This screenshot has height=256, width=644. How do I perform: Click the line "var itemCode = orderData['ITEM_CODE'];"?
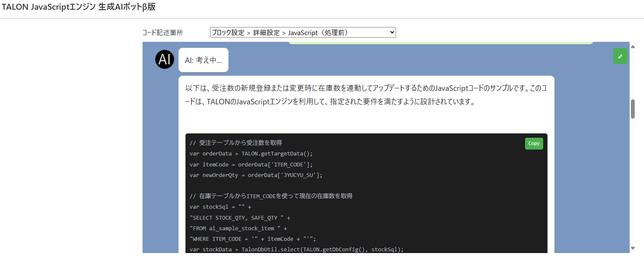tap(251, 164)
